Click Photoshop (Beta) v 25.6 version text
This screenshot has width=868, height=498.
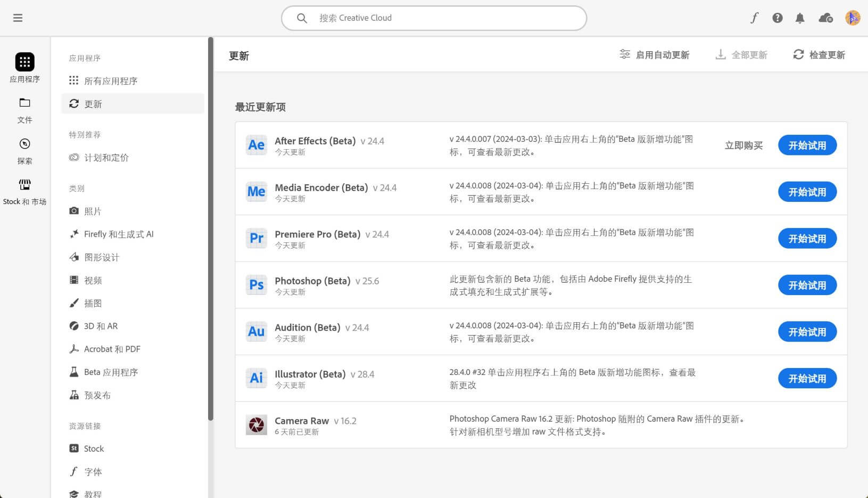point(367,281)
